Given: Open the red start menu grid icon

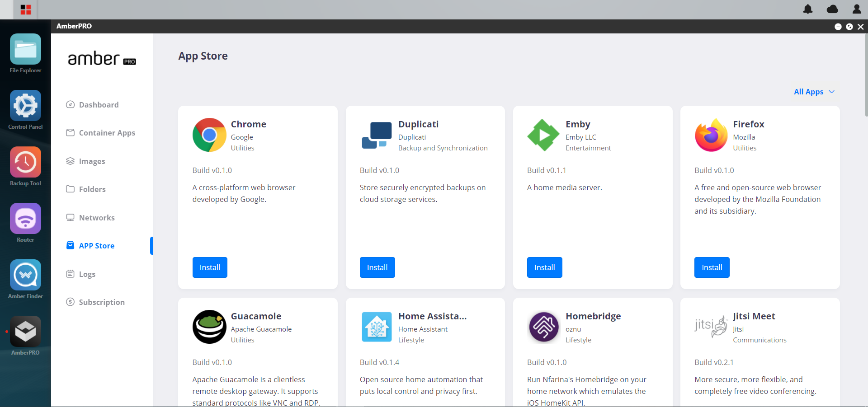Looking at the screenshot, I should pyautogui.click(x=26, y=9).
